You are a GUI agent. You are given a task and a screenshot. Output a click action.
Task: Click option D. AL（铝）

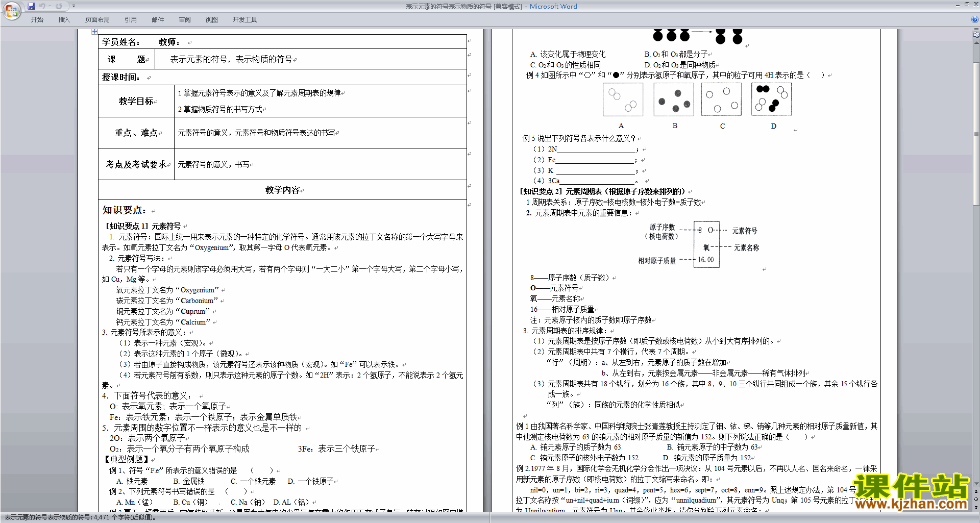292,502
